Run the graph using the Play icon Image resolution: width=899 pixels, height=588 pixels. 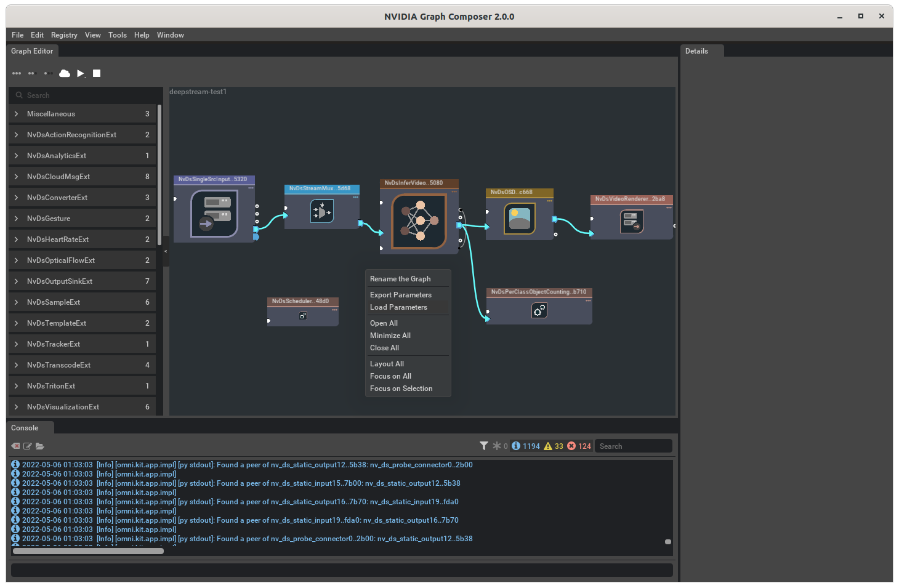click(x=81, y=73)
